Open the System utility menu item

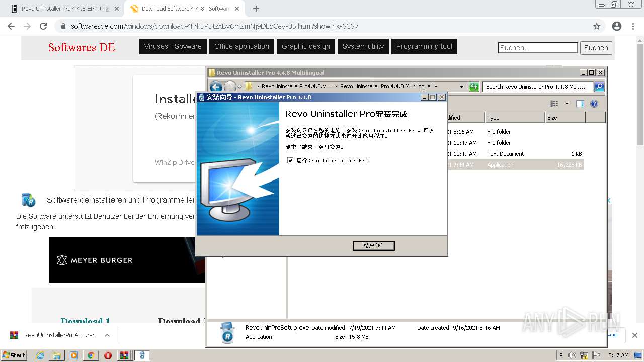click(363, 46)
